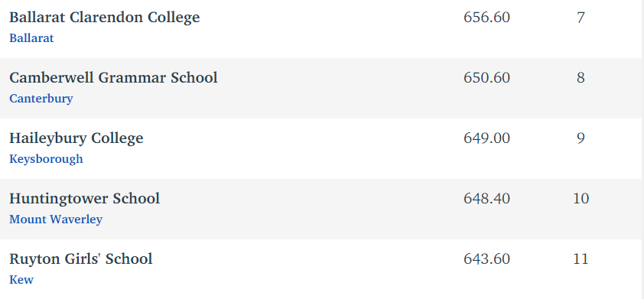Click the 650.60 score value

pos(486,78)
